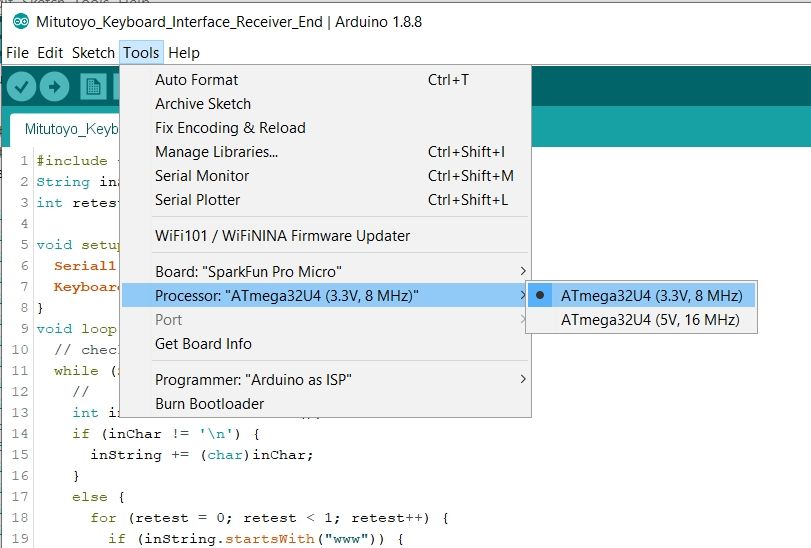Click the Verify checkmark toolbar button
Viewport: 811px width, 548px height.
[21, 86]
